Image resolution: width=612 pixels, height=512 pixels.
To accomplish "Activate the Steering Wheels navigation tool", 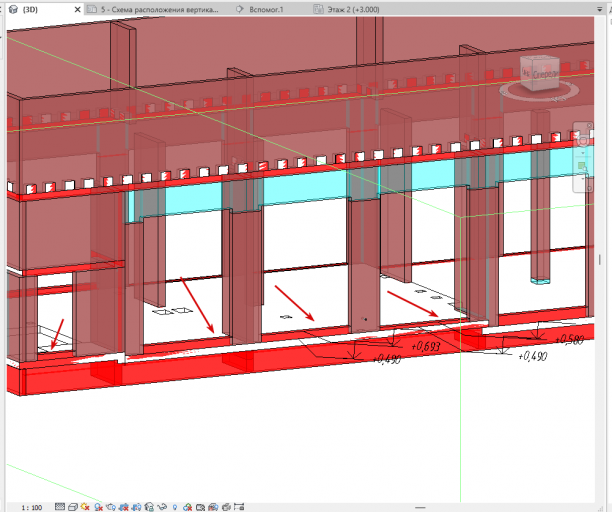I will pyautogui.click(x=582, y=140).
